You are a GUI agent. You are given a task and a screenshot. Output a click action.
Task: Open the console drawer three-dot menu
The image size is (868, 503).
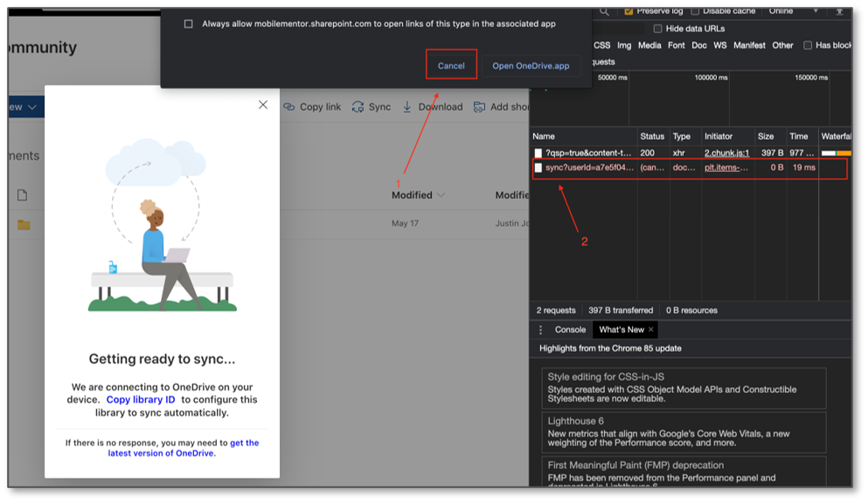541,329
